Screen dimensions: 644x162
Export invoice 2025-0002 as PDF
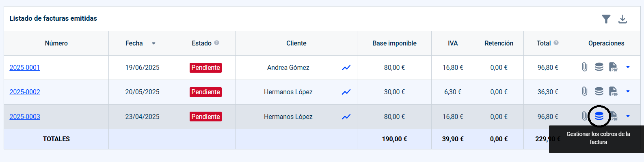pos(613,91)
